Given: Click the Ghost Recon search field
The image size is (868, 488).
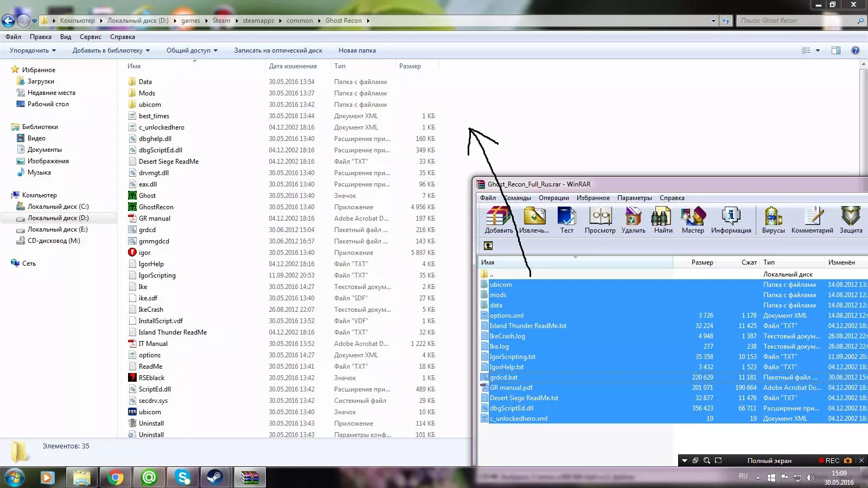Looking at the screenshot, I should pyautogui.click(x=797, y=21).
